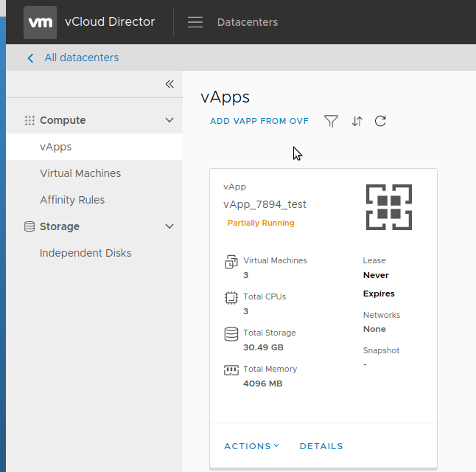Click the Total Memory icon

click(231, 370)
